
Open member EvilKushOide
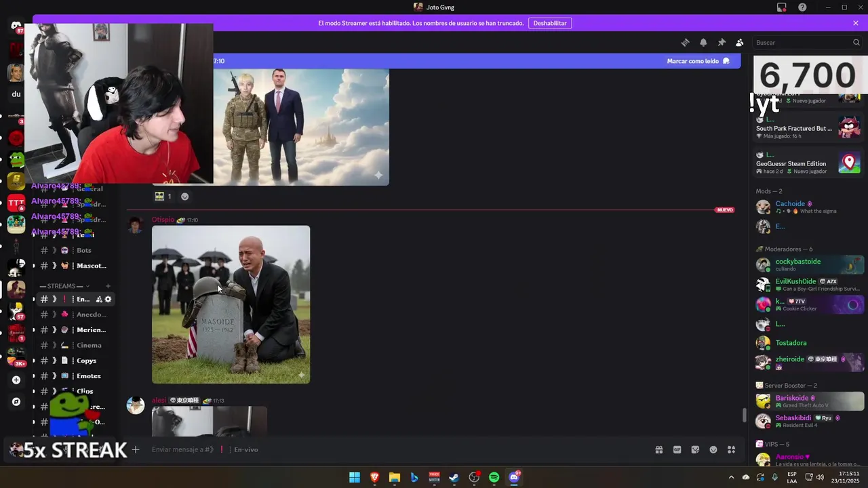point(809,285)
